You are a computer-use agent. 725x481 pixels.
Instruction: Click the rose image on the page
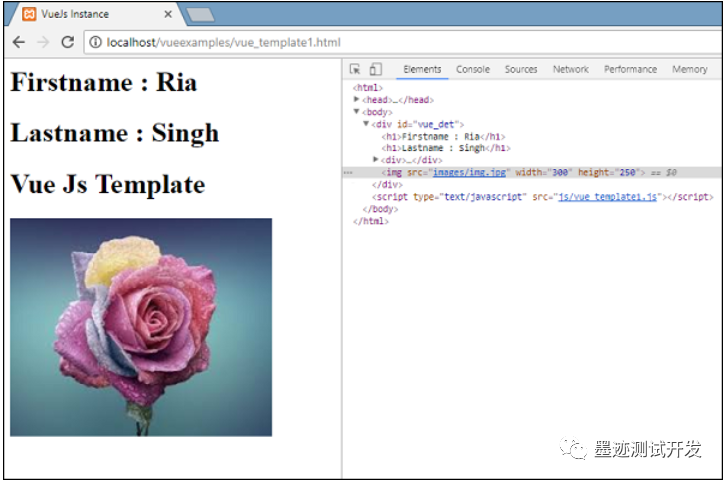click(141, 327)
